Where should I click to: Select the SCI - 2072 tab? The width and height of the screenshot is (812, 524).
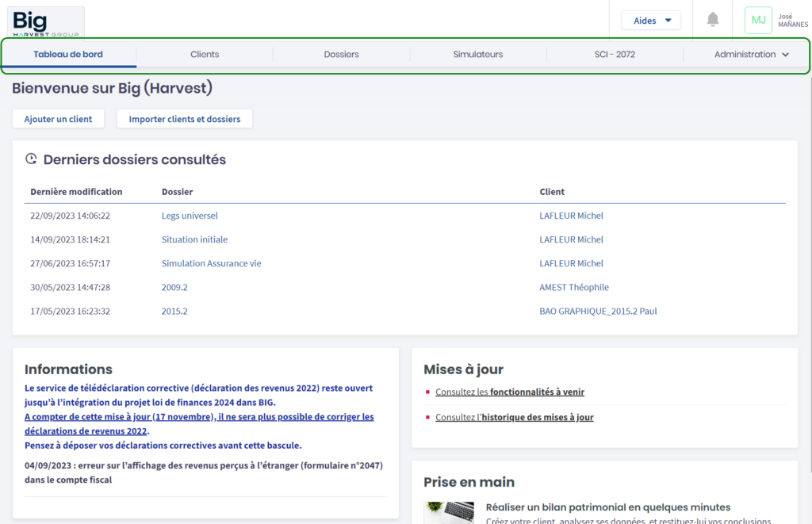tap(615, 55)
